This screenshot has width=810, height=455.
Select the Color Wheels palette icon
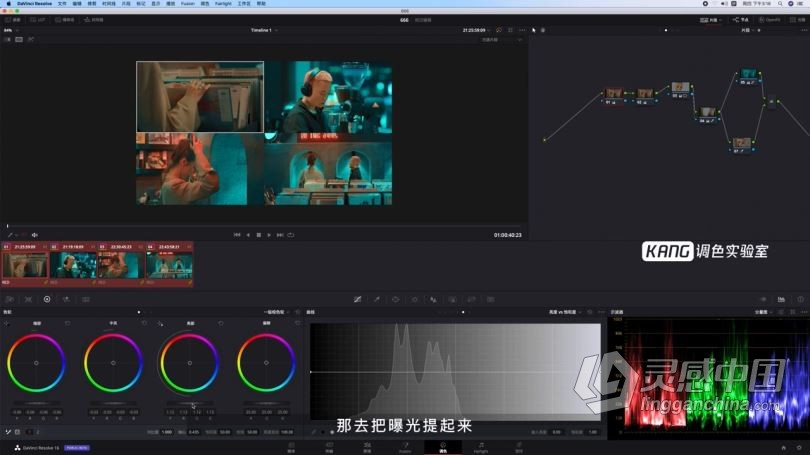[47, 300]
